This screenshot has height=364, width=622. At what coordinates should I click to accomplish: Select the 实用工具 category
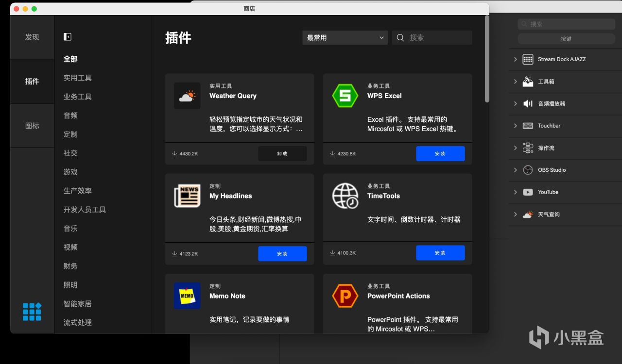(78, 78)
